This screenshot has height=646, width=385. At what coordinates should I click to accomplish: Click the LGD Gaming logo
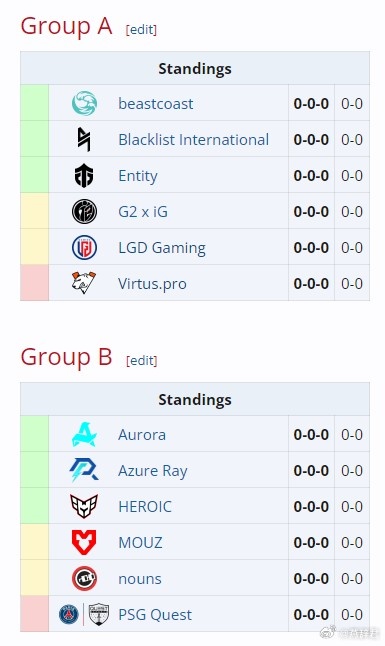85,248
